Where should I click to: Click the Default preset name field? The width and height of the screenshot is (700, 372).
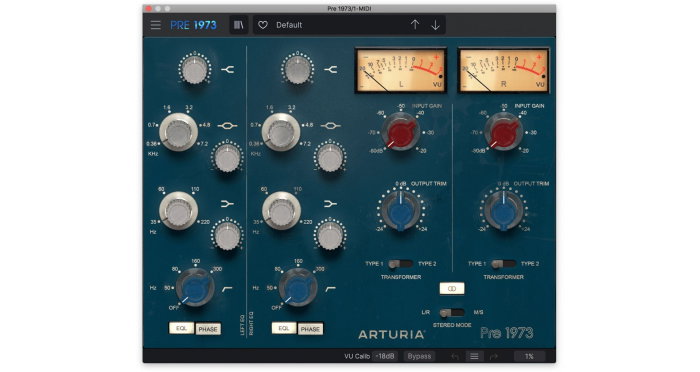click(349, 25)
